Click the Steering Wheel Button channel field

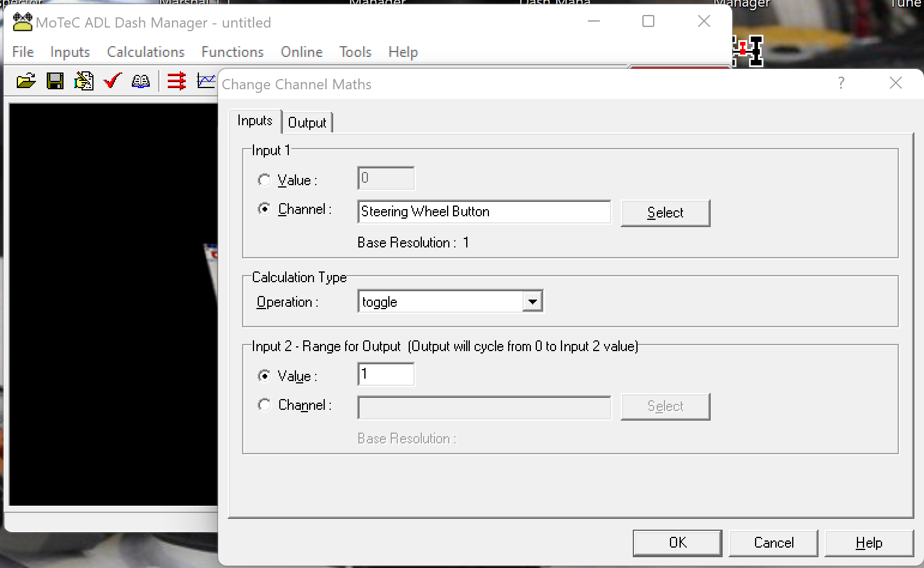tap(484, 212)
